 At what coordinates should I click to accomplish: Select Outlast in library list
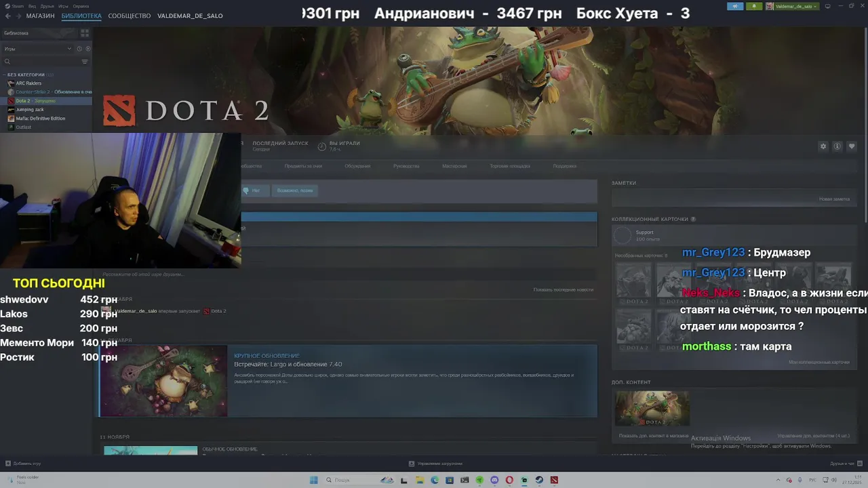pos(24,127)
